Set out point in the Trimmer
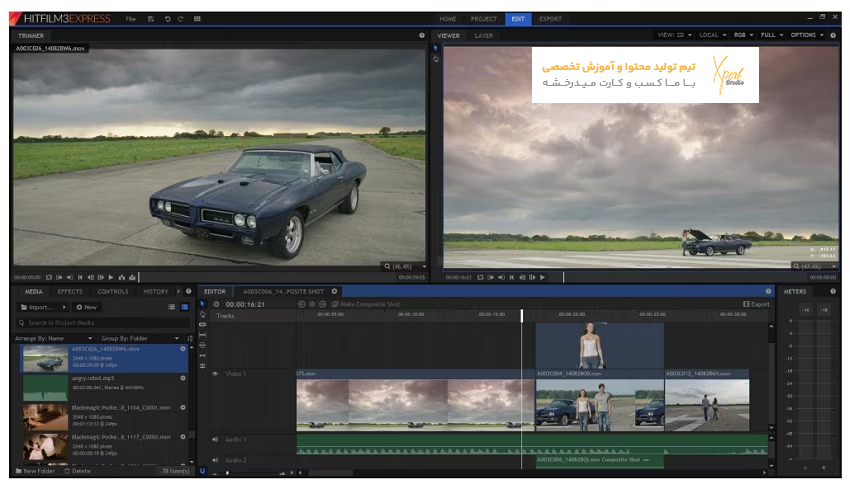 coord(69,277)
